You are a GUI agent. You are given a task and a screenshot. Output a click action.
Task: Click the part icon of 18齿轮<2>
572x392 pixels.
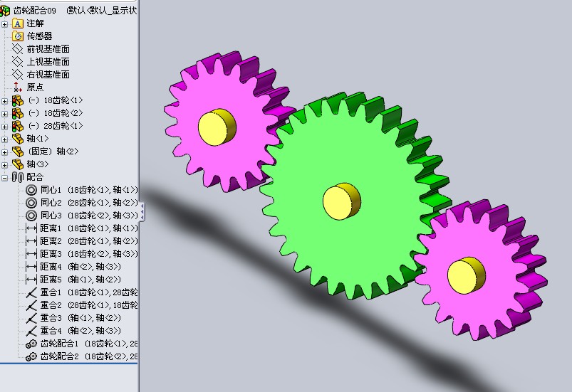point(18,113)
